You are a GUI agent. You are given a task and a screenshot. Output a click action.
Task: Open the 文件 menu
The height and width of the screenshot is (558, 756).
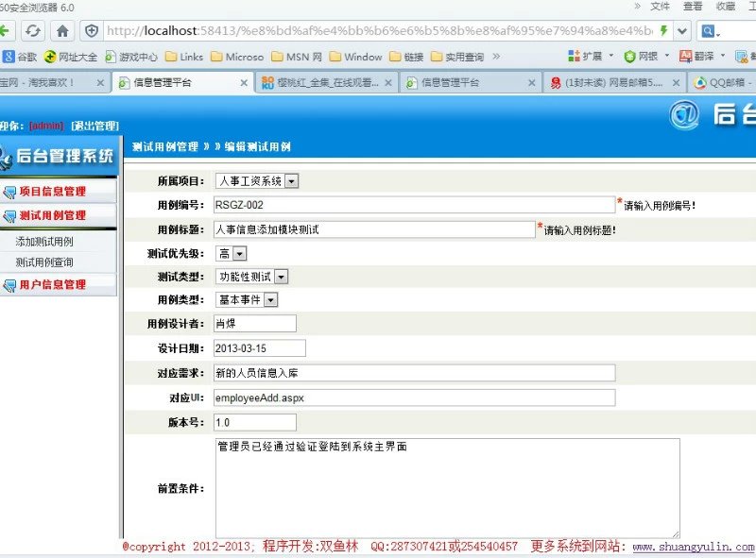(x=660, y=7)
